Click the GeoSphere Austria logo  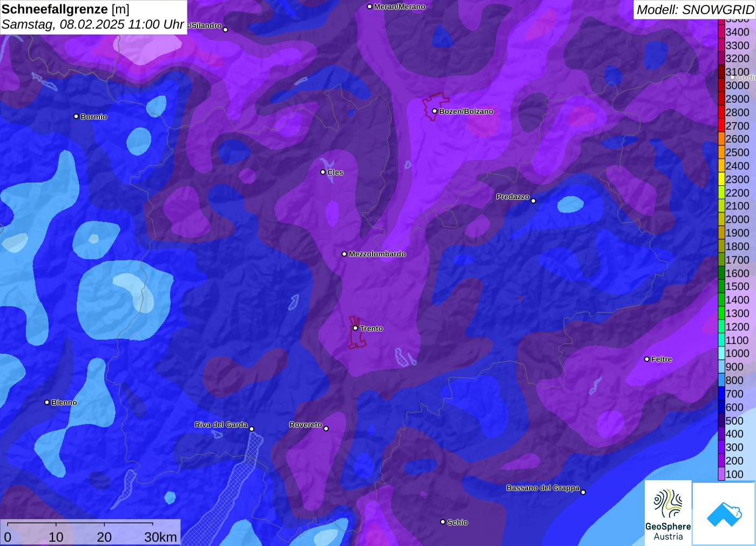click(x=668, y=513)
